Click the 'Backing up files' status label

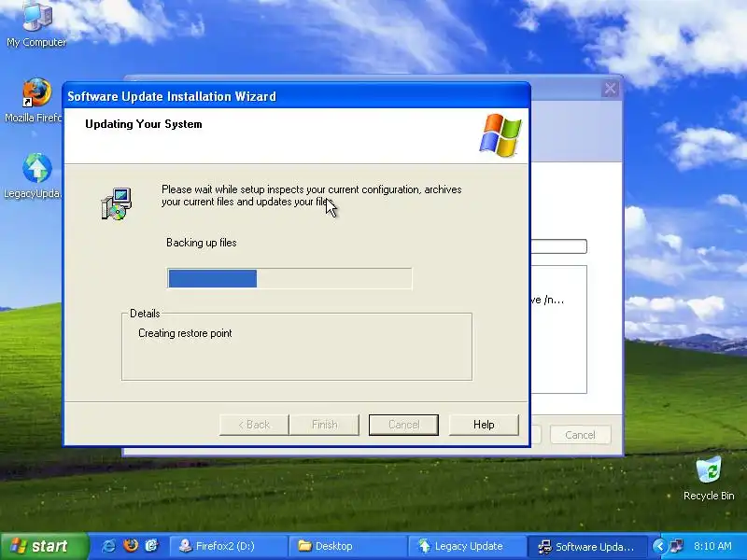point(201,243)
